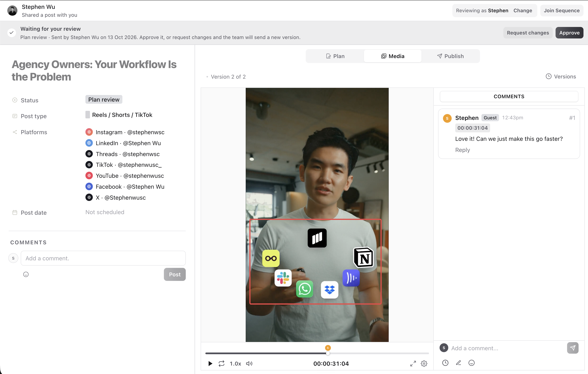
Task: Click the Versions clock button
Action: click(561, 76)
